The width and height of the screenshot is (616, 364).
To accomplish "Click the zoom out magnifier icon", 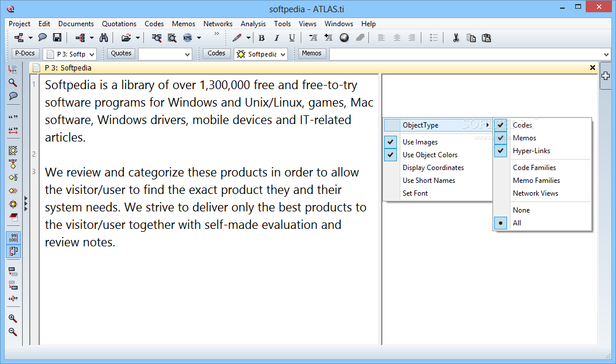I will coord(13,332).
